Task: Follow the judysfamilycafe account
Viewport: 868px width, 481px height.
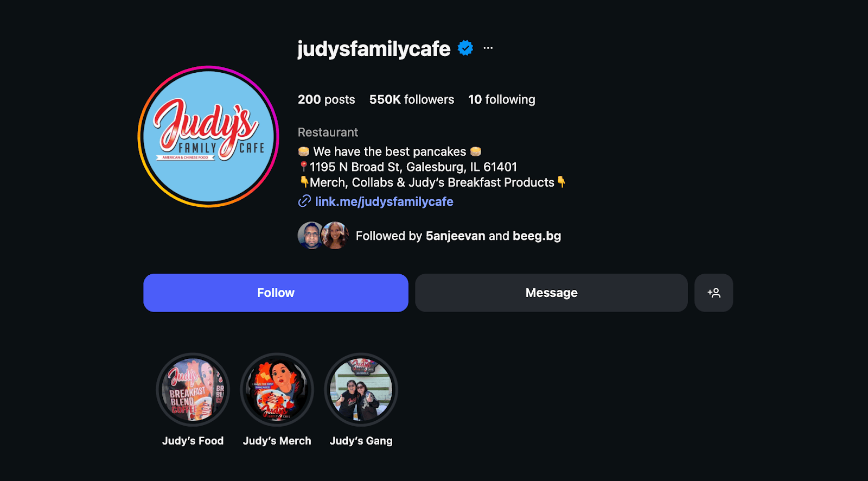Action: tap(276, 293)
